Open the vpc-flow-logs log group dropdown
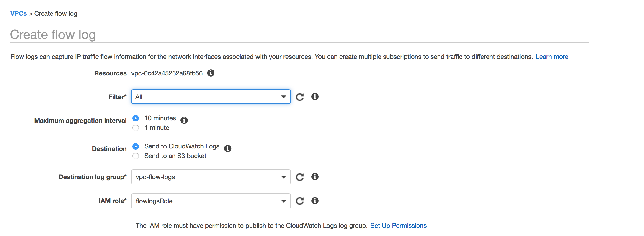Screen dimensions: 644x236 tap(211, 177)
